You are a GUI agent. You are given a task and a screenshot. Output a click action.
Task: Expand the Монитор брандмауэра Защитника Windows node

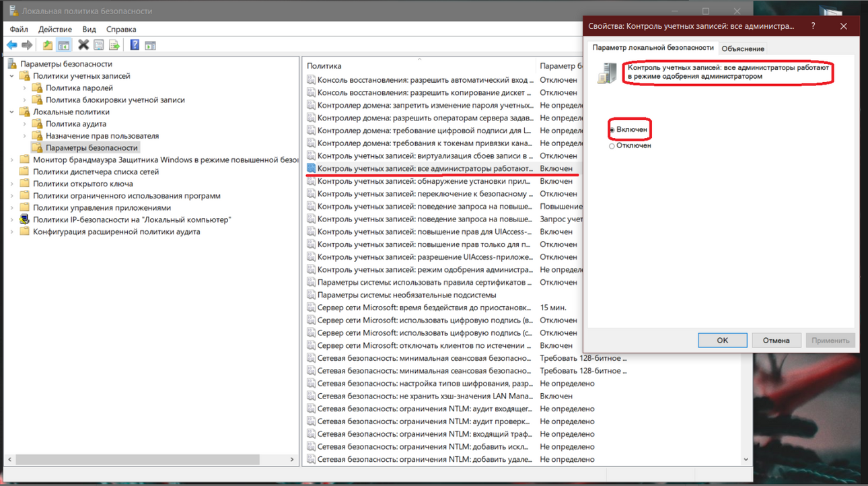(x=12, y=160)
